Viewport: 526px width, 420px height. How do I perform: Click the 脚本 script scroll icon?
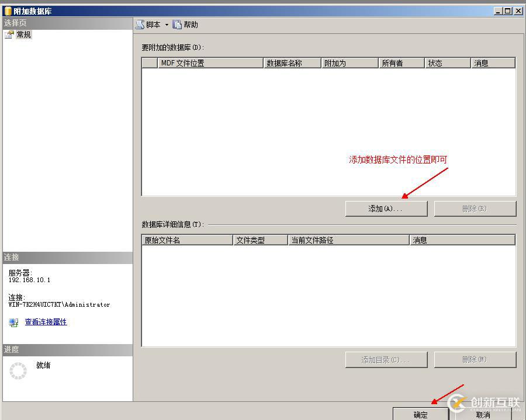pyautogui.click(x=140, y=24)
